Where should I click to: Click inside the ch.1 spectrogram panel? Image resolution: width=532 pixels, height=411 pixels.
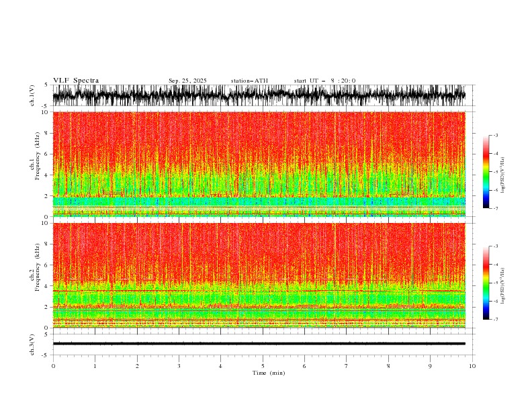259,164
